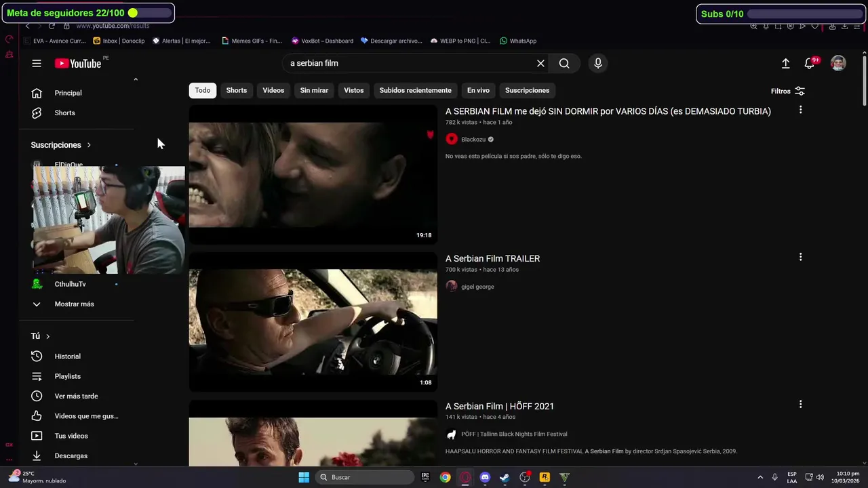
Task: Open Discord from the taskbar
Action: click(x=485, y=477)
